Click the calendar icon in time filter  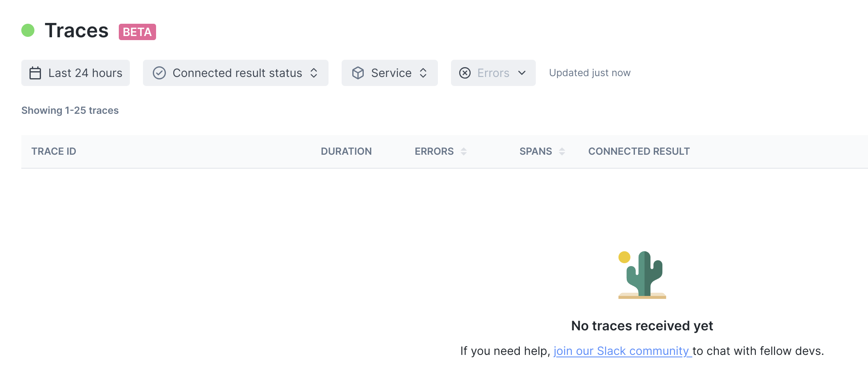35,73
